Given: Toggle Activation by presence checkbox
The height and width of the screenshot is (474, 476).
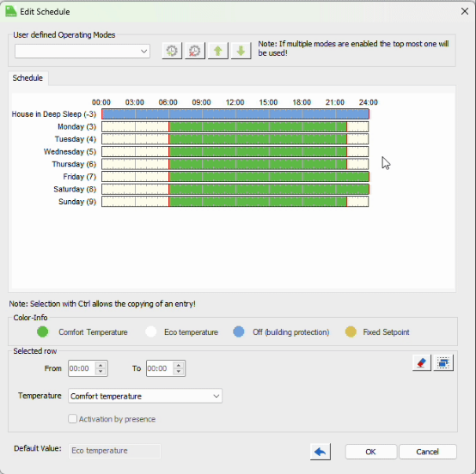Looking at the screenshot, I should tap(72, 419).
